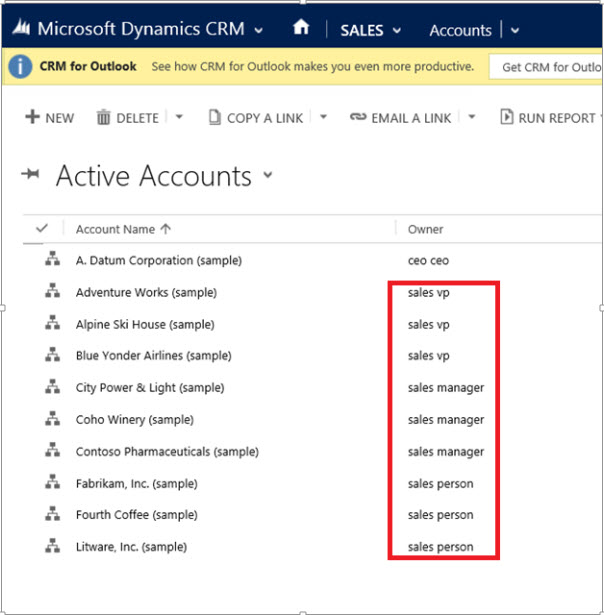
Task: Click the CRM for Outlook info icon
Action: point(20,67)
